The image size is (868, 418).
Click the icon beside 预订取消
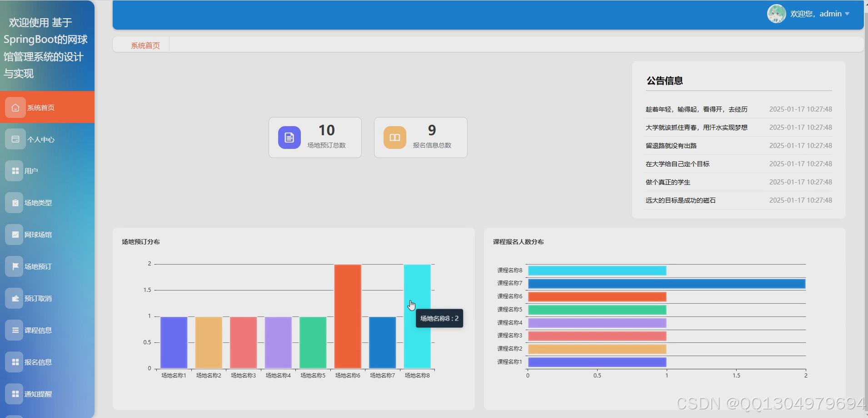click(15, 298)
